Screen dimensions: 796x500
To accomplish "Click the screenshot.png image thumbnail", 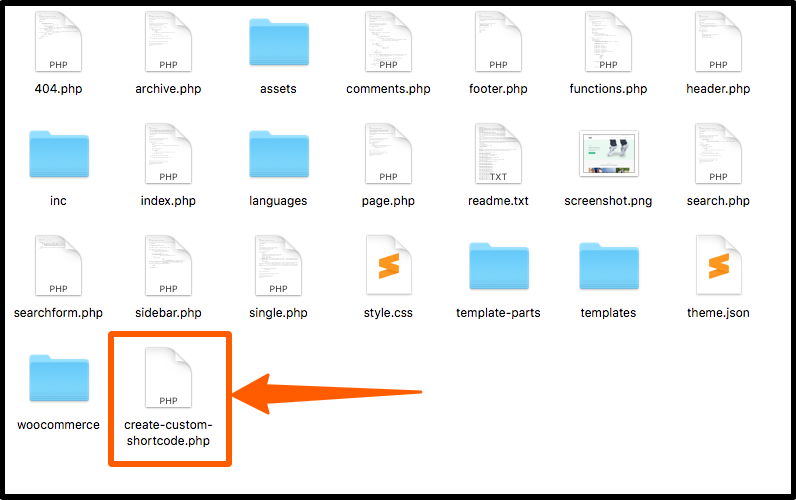I will 609,153.
